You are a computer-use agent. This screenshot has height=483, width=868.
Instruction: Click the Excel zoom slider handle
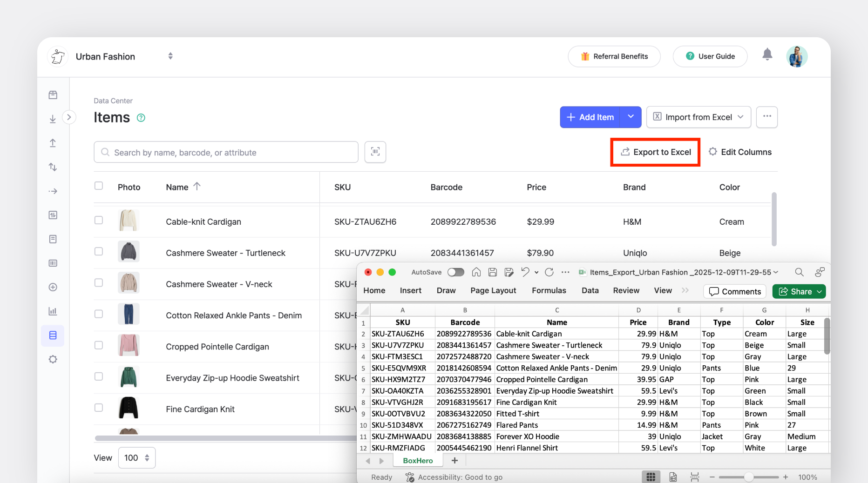[748, 477]
